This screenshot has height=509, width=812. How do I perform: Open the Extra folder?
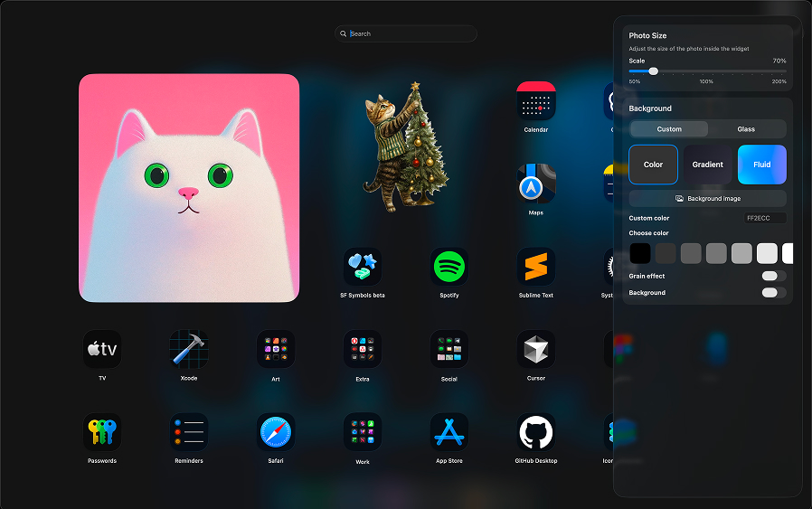[x=363, y=350]
